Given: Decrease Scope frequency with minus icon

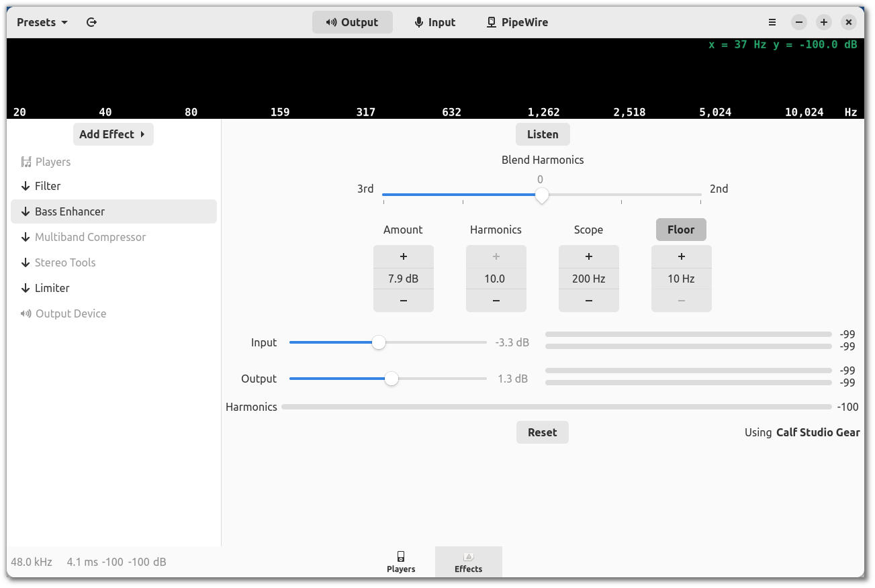Looking at the screenshot, I should (589, 301).
